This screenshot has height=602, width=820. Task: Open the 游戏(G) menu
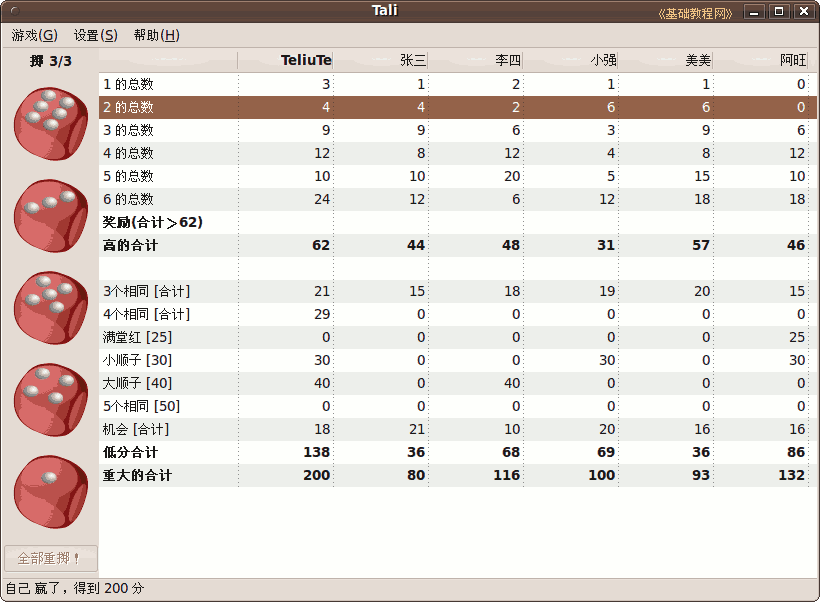tap(35, 35)
